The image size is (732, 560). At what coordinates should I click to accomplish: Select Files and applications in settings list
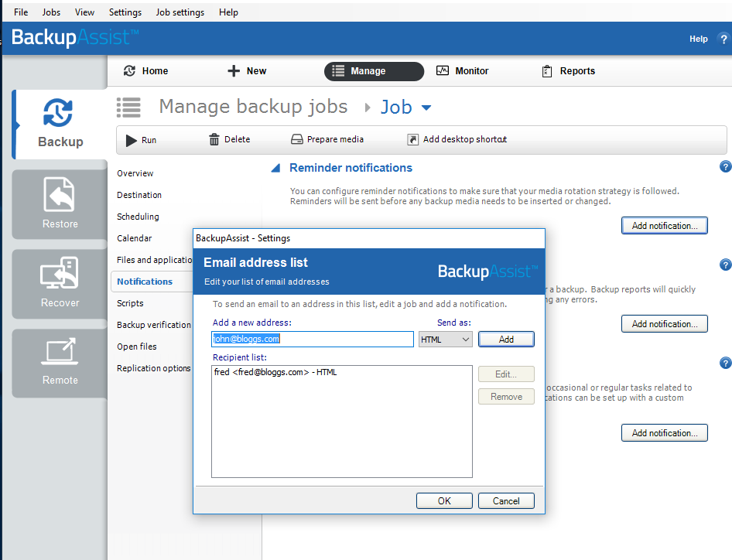click(x=155, y=259)
